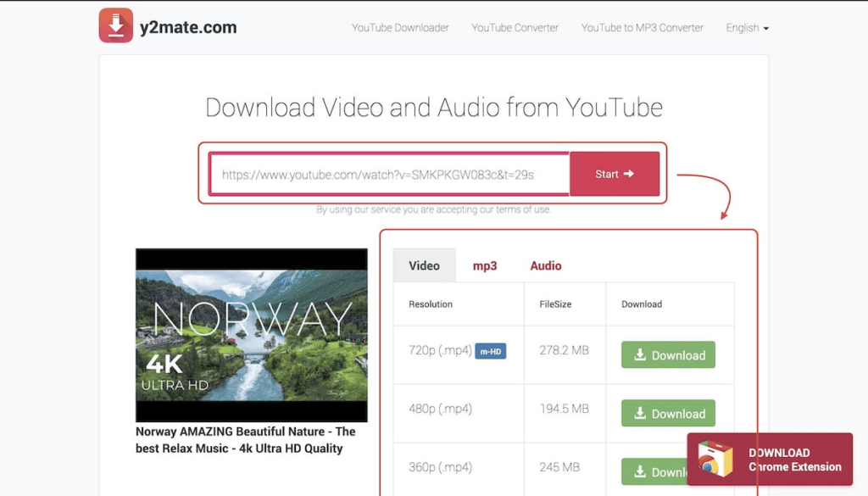Go to YouTube Converter page
Screen dimensions: 868x496
click(515, 28)
